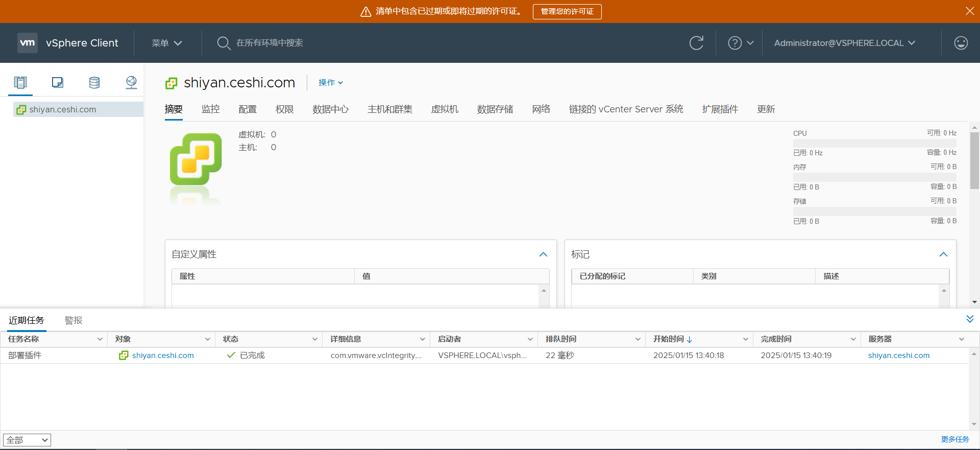This screenshot has width=980, height=450.
Task: Collapse the 自定义属性 panel
Action: [x=543, y=254]
